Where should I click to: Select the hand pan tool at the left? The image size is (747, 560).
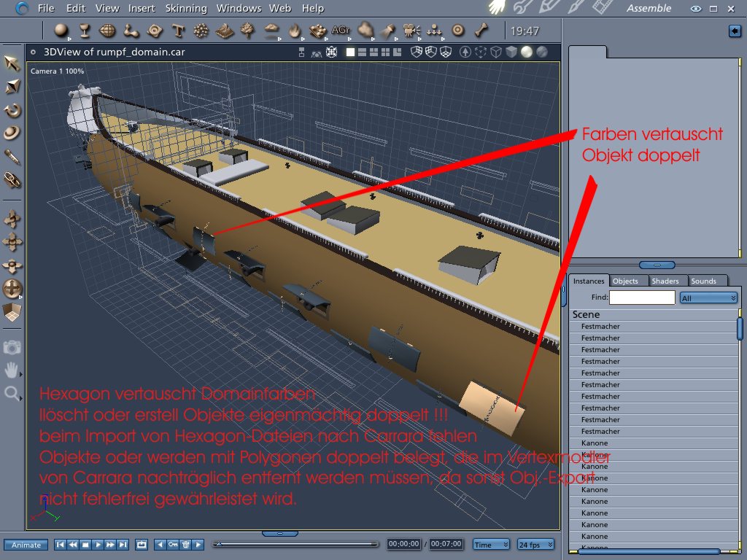(12, 370)
